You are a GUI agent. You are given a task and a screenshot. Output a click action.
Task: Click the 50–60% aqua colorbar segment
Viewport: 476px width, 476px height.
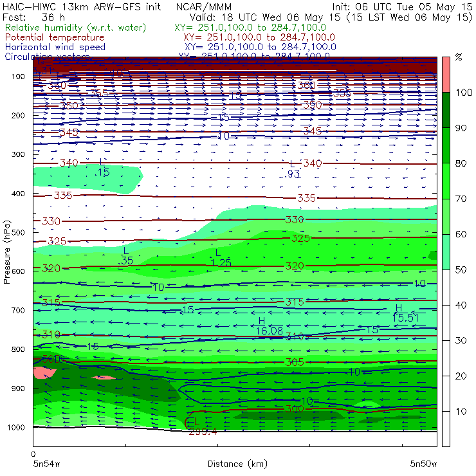tap(446, 252)
